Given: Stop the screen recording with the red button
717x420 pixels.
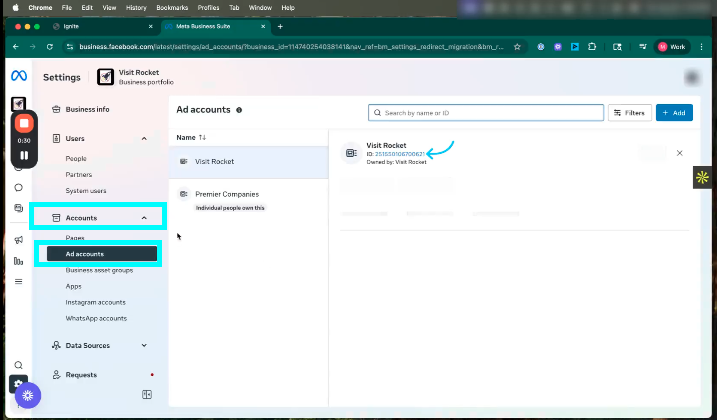Looking at the screenshot, I should coord(24,123).
